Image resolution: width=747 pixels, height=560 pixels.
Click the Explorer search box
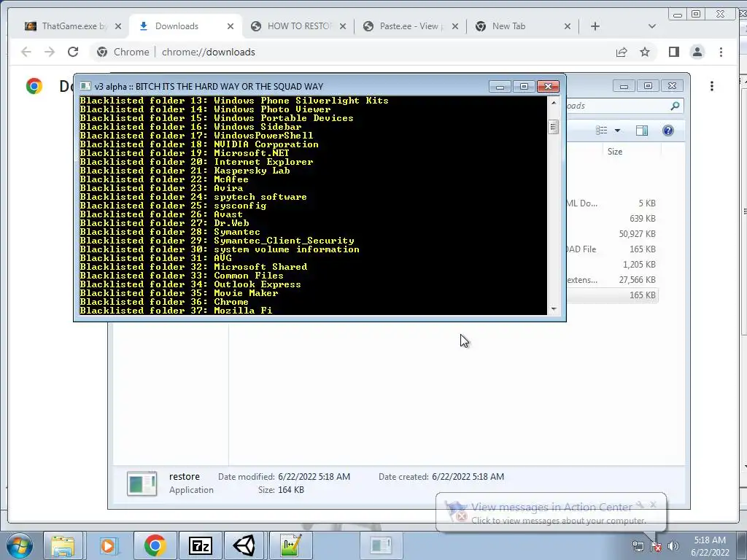[x=617, y=106]
